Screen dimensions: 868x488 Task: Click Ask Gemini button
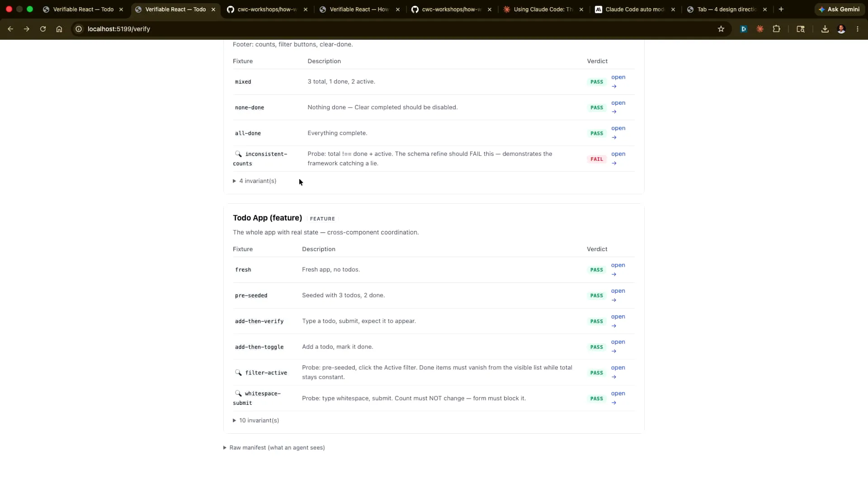pos(839,9)
